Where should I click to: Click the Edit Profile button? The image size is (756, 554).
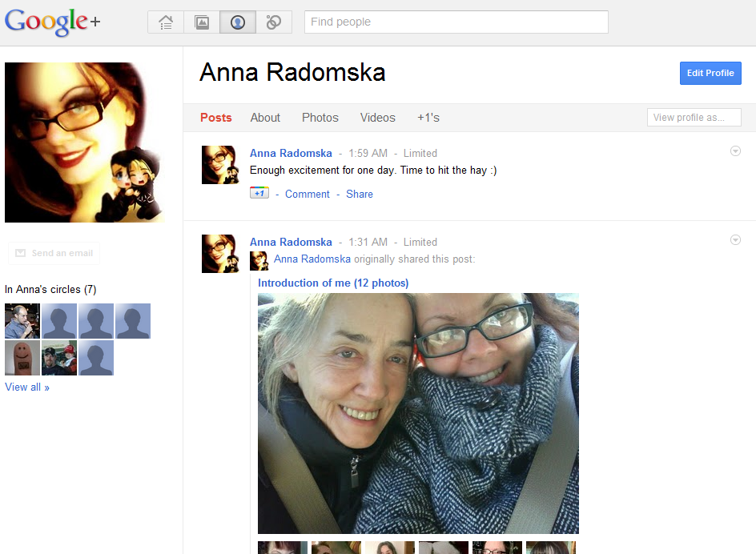click(710, 73)
